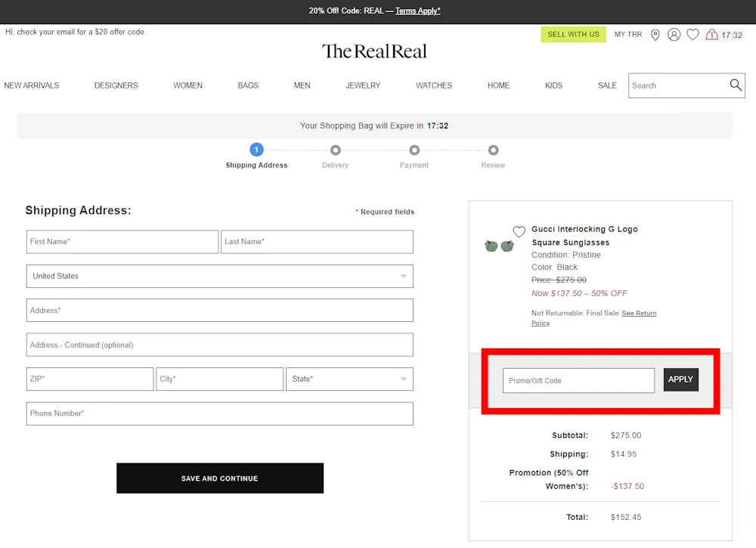Focus the City field

pos(219,379)
